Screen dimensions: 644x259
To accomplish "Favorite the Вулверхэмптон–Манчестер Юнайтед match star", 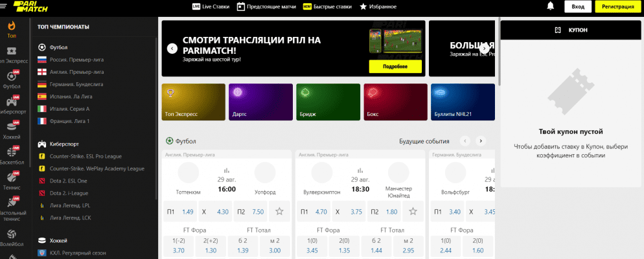I will pyautogui.click(x=413, y=211).
